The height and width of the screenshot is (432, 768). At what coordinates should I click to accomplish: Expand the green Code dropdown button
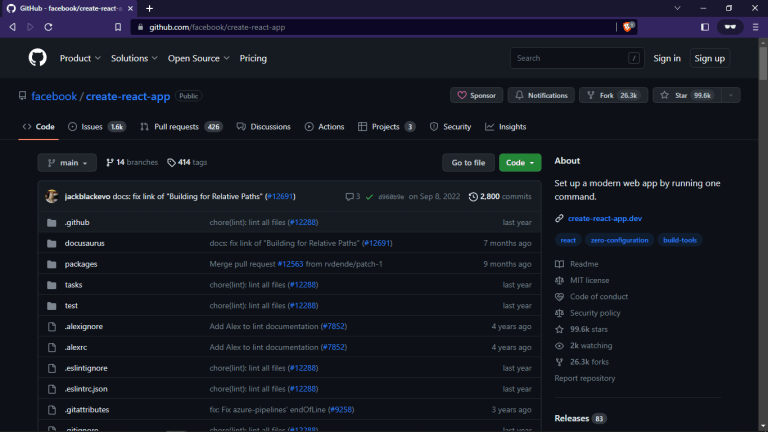(x=520, y=162)
